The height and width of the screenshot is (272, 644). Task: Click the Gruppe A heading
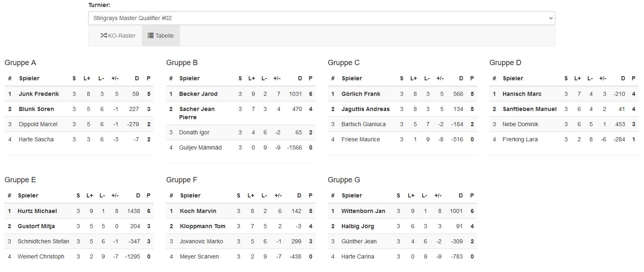pos(20,63)
